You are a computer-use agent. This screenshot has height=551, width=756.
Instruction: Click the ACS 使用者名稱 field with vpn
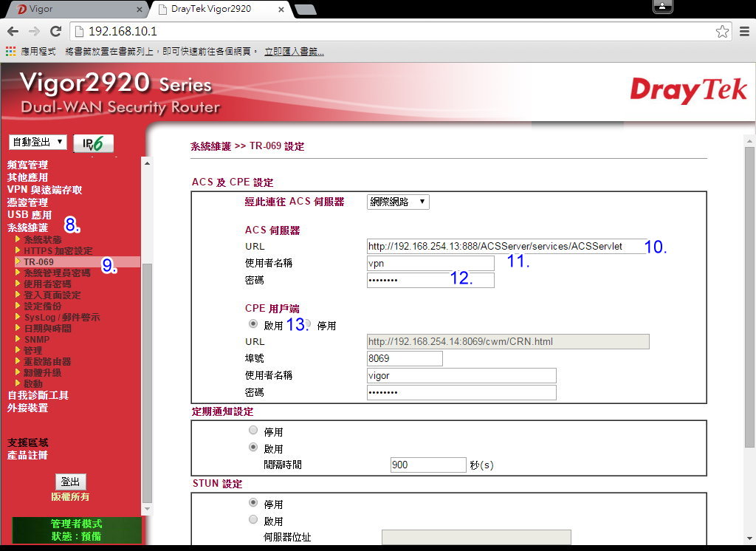430,264
